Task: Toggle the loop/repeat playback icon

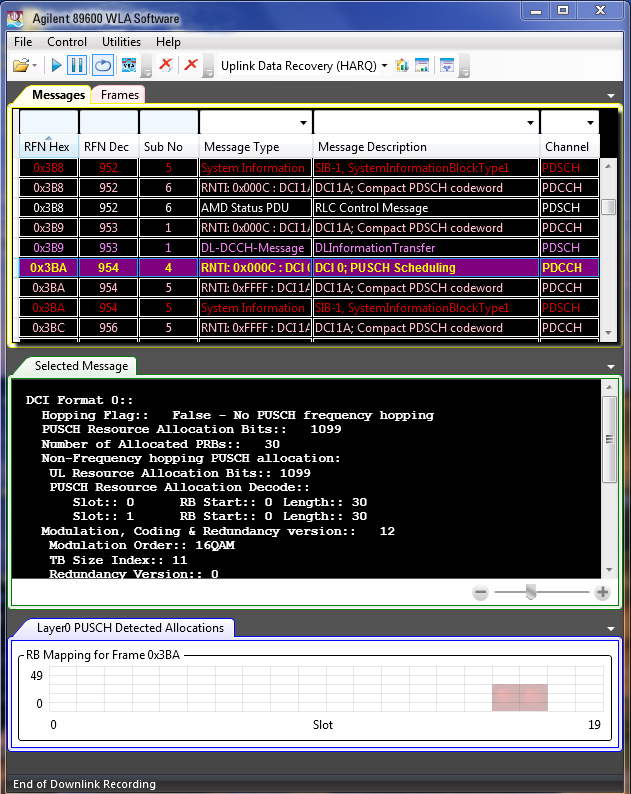Action: 102,66
